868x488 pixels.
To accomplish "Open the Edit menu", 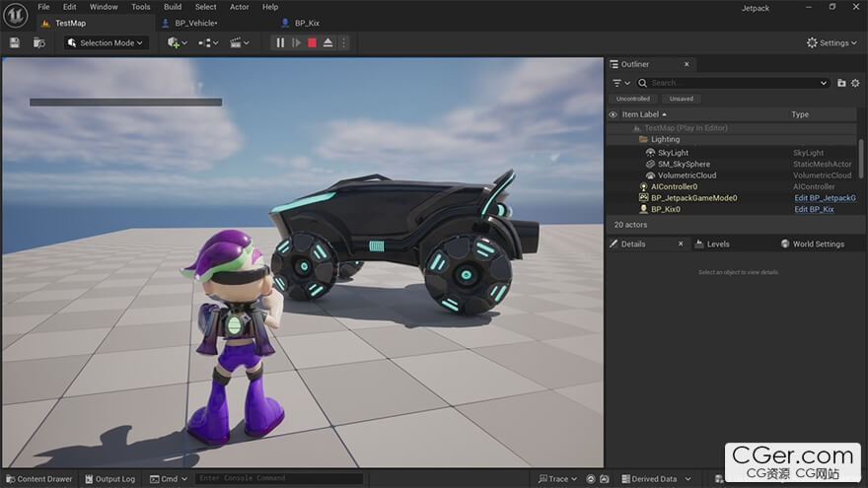I will click(69, 7).
